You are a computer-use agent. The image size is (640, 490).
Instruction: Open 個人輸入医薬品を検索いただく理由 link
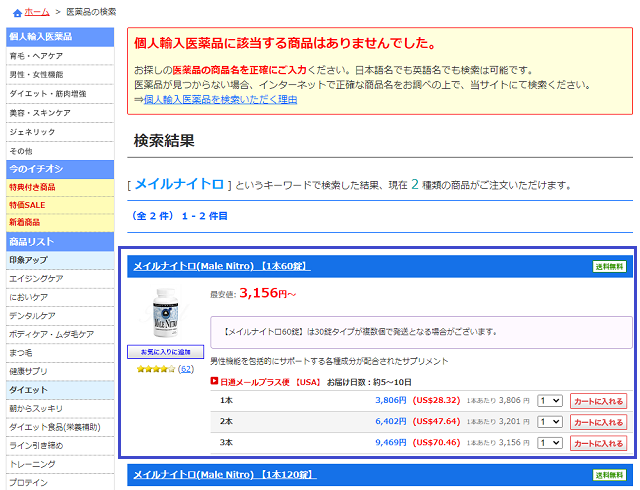(x=220, y=100)
